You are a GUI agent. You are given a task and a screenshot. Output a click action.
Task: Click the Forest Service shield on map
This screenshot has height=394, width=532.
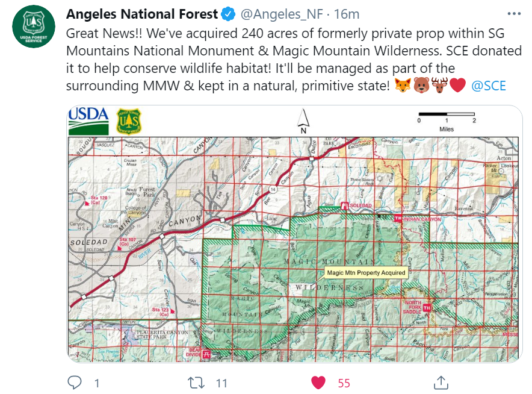point(129,120)
